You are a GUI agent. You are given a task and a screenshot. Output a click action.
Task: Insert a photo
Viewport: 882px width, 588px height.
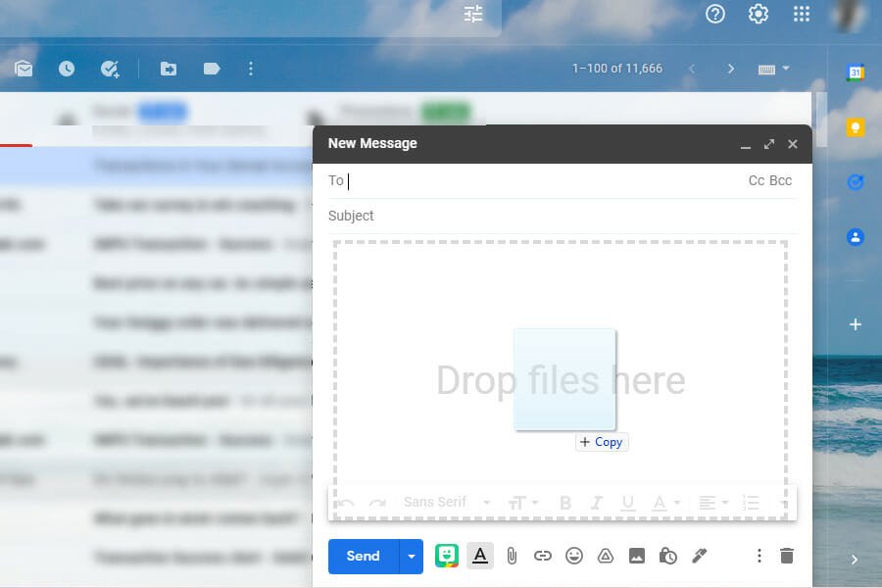tap(637, 556)
